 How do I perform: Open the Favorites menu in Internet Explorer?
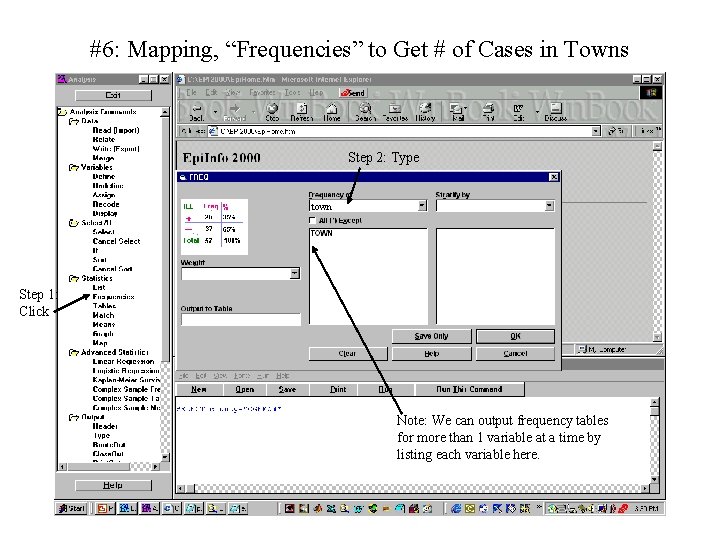[x=262, y=92]
